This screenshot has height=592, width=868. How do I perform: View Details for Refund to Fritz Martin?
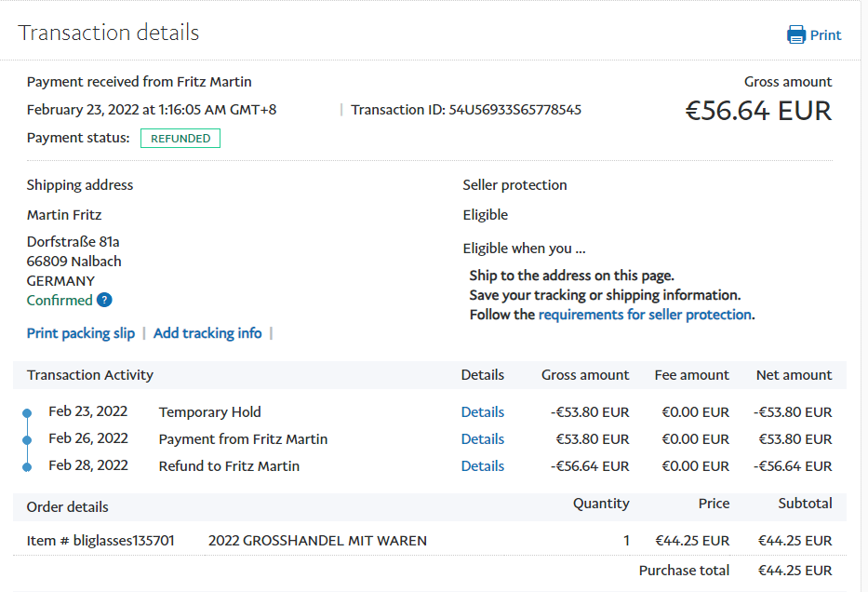pyautogui.click(x=482, y=466)
